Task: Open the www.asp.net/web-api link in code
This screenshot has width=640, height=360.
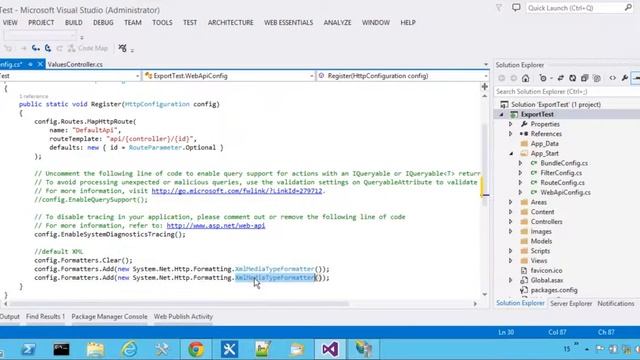Action: tap(216, 226)
